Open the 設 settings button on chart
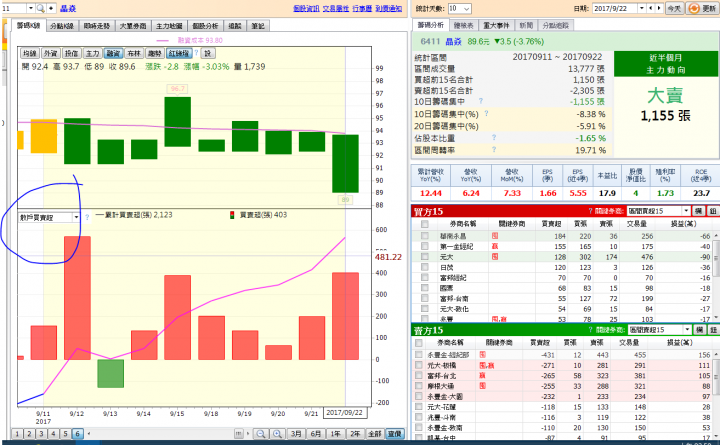The height and width of the screenshot is (445, 720). (x=208, y=53)
